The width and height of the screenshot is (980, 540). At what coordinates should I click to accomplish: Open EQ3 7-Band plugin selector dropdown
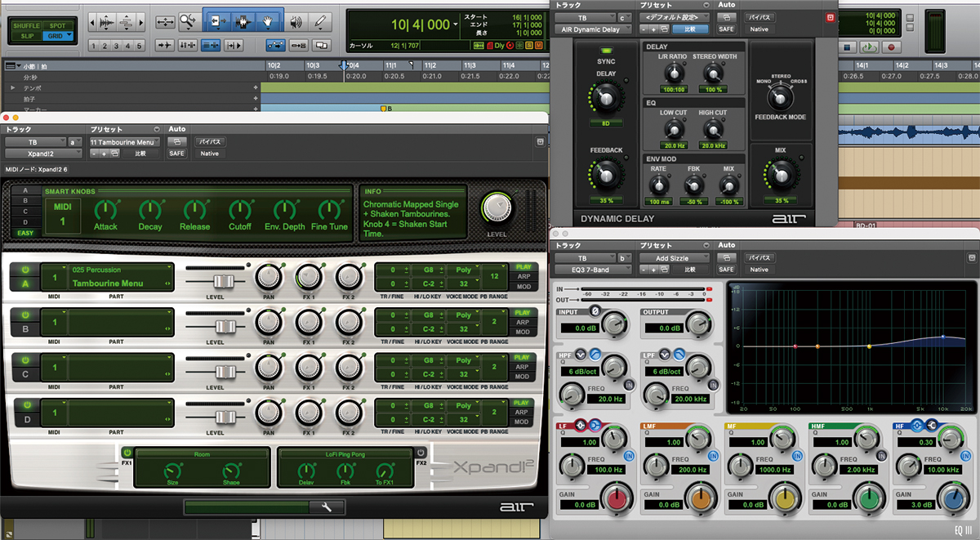click(x=594, y=269)
